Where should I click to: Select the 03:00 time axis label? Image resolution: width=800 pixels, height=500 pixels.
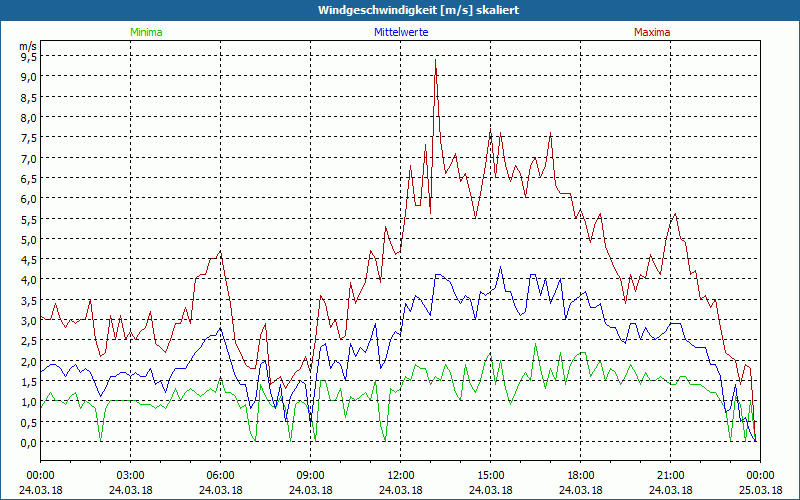pyautogui.click(x=130, y=475)
